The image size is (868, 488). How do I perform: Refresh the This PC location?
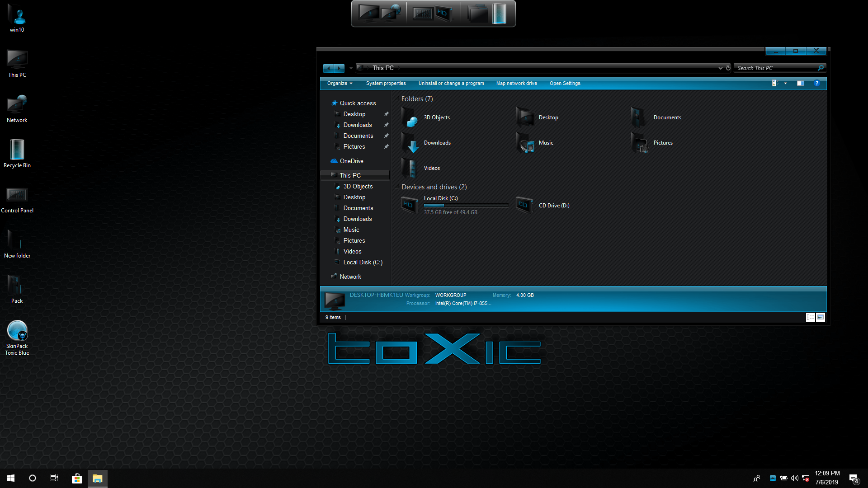728,68
